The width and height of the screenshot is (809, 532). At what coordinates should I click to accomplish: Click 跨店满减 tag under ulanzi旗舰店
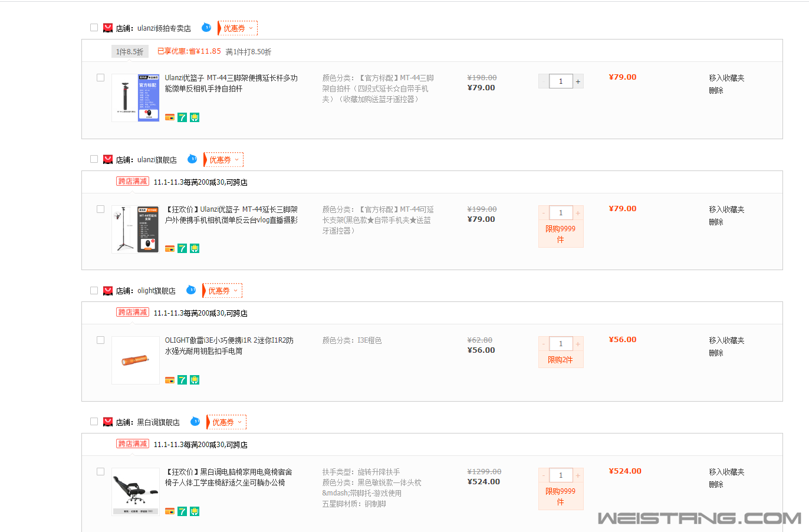[133, 182]
